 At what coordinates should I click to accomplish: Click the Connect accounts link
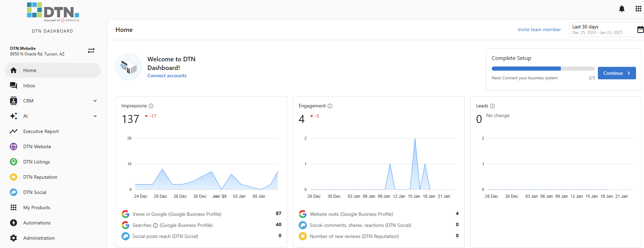pyautogui.click(x=167, y=76)
